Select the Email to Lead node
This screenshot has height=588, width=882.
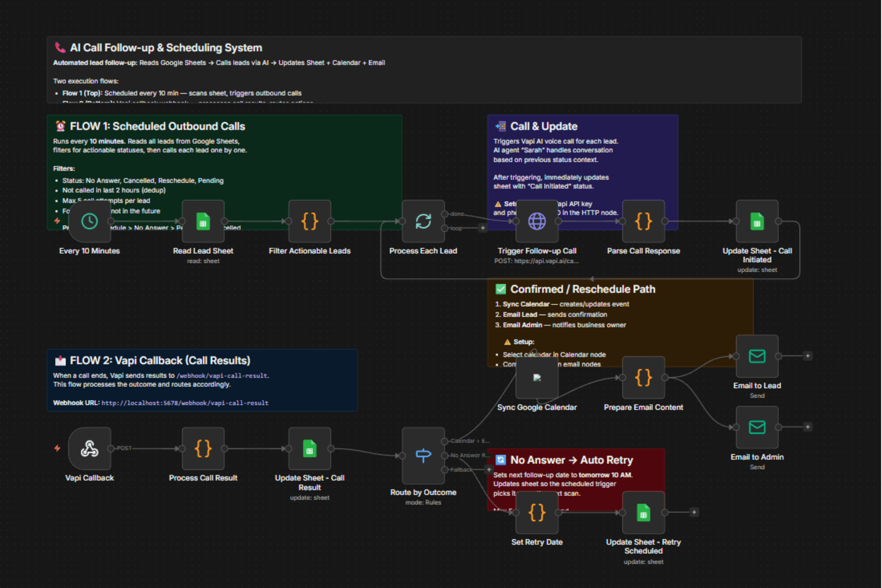pyautogui.click(x=757, y=356)
